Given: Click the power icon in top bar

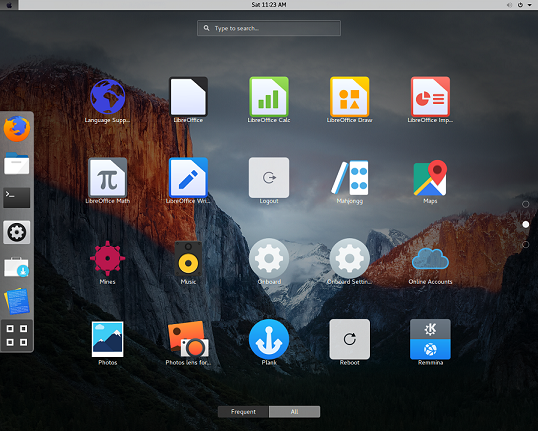Looking at the screenshot, I should pos(520,4).
